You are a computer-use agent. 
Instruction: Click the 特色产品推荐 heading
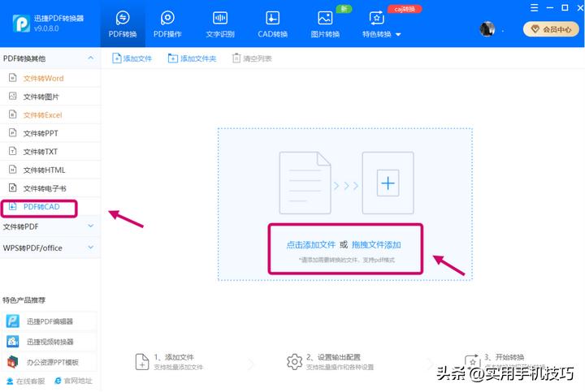24,299
